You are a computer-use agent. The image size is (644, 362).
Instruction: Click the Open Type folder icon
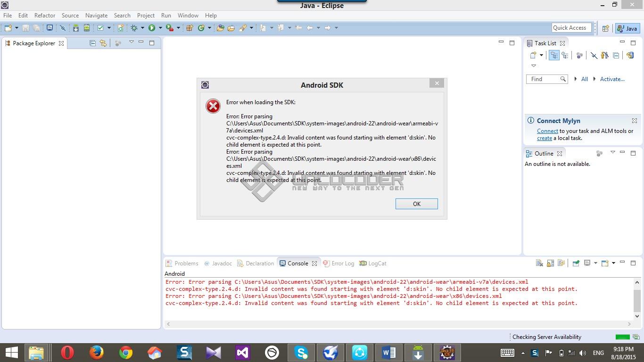pyautogui.click(x=220, y=28)
